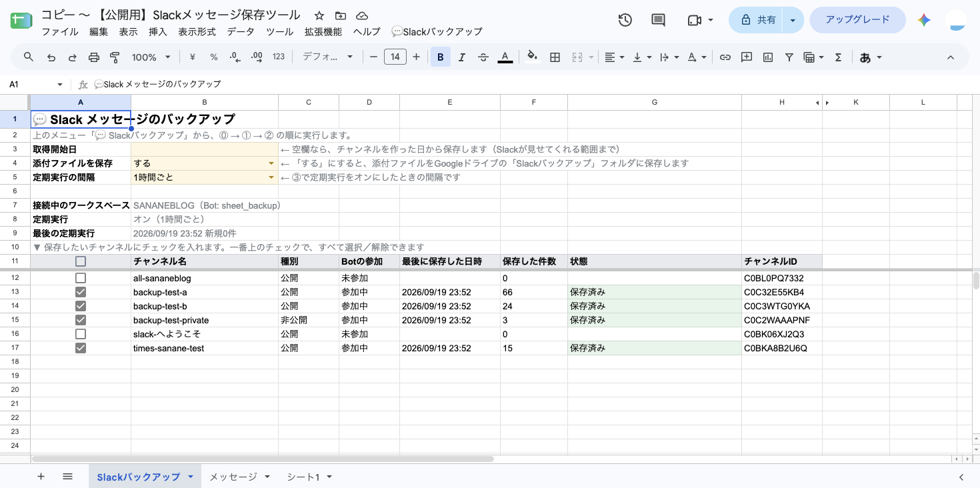This screenshot has width=980, height=488.
Task: Toggle the select-all checkbox in header row
Action: (81, 261)
